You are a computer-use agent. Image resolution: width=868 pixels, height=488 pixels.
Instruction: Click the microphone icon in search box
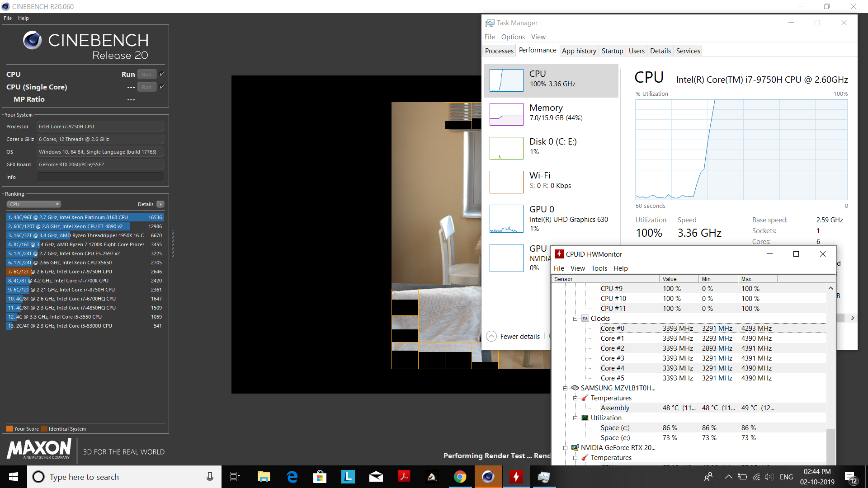tap(210, 477)
